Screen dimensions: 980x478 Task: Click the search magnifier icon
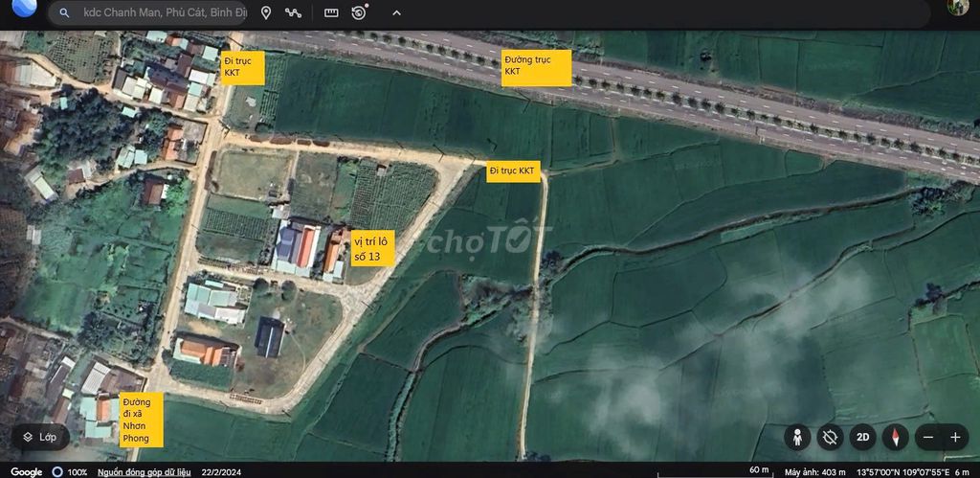pyautogui.click(x=64, y=13)
